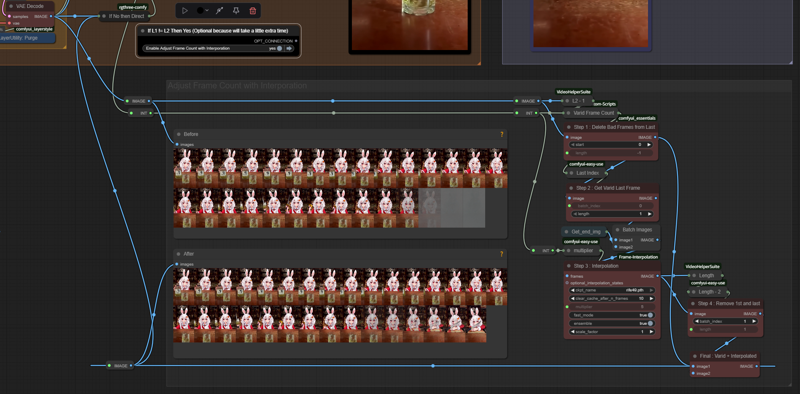Collapse Step 1 Delete Bad Frames node
This screenshot has height=394, width=800.
tap(569, 127)
